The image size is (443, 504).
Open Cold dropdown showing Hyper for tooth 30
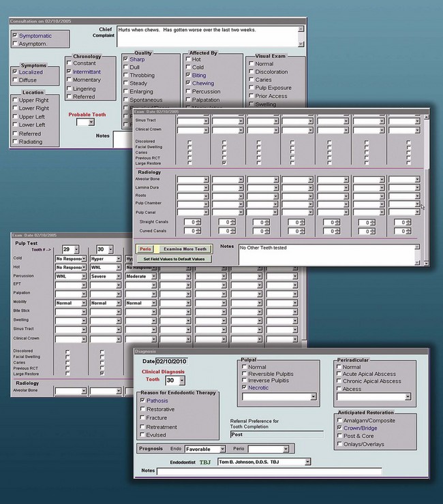[119, 259]
